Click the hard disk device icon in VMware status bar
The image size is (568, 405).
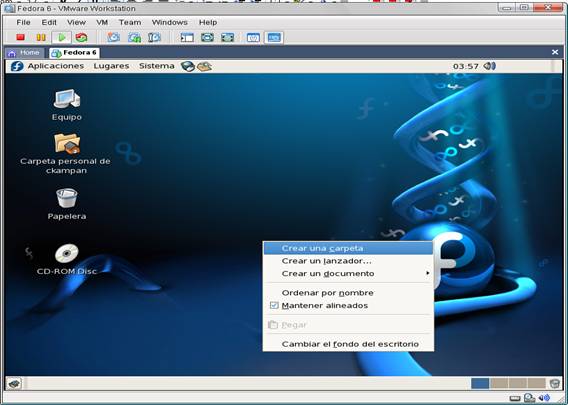[x=515, y=399]
